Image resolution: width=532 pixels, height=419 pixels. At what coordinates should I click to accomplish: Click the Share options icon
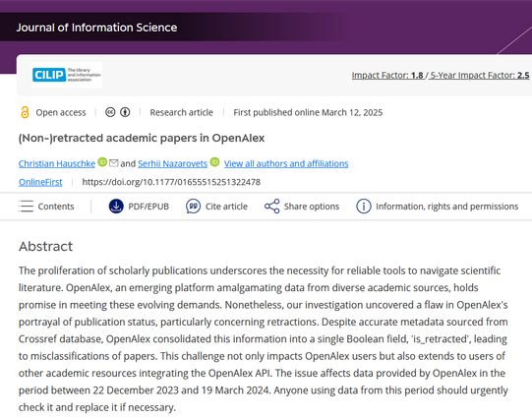point(272,207)
